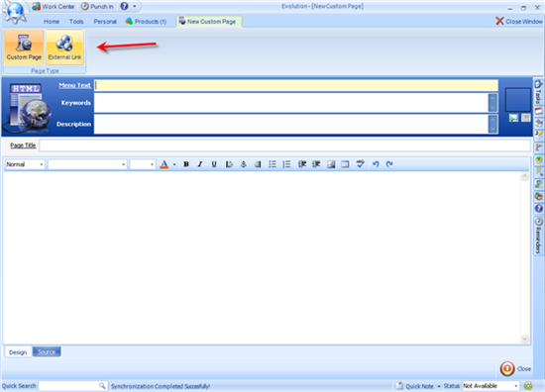The width and height of the screenshot is (545, 392).
Task: Apply underline formatting button
Action: pyautogui.click(x=214, y=164)
